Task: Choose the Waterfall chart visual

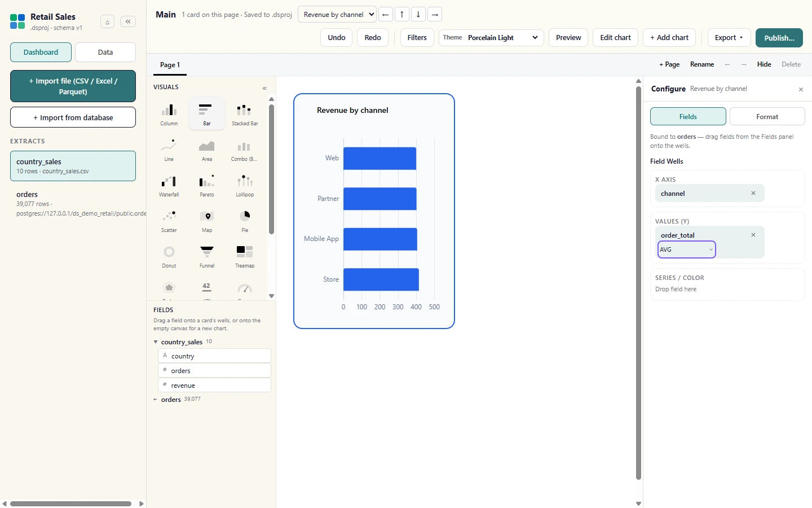Action: pyautogui.click(x=169, y=185)
